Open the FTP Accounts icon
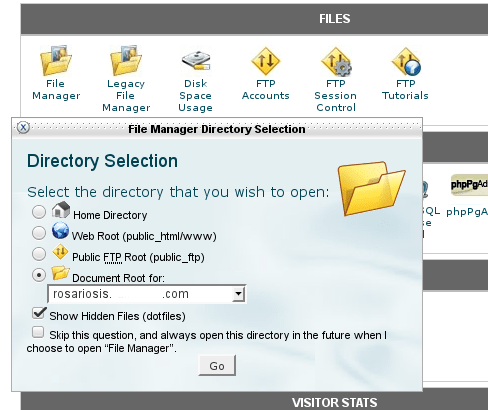The image size is (488, 410). (266, 61)
